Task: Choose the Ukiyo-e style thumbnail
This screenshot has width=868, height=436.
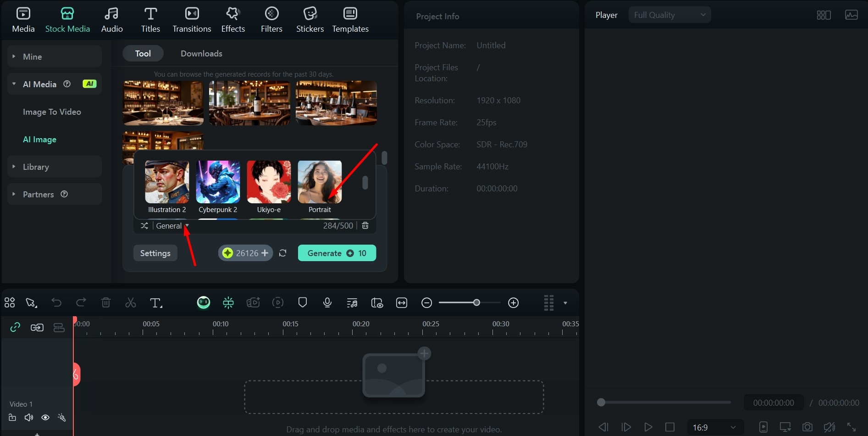Action: coord(269,182)
